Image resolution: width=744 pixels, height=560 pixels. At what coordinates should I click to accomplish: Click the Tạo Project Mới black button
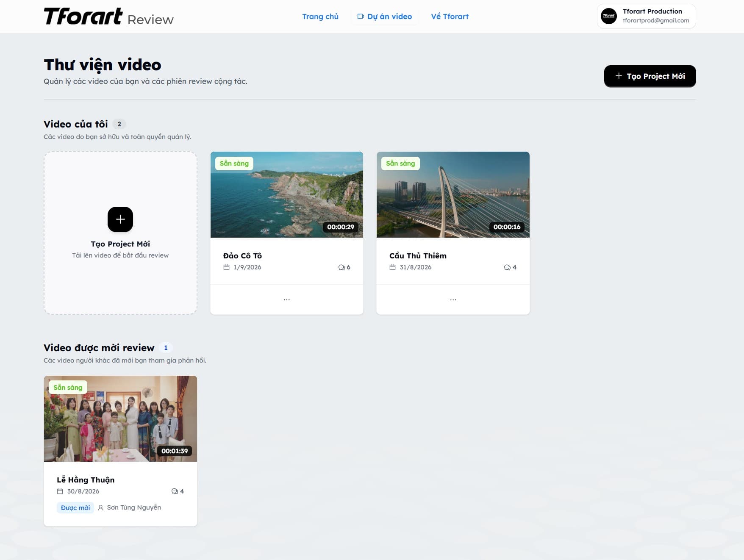(x=650, y=76)
